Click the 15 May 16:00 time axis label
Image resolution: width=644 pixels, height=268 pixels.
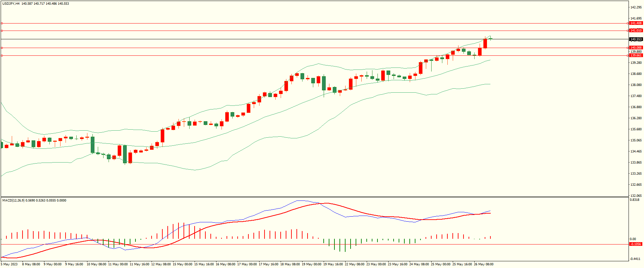click(x=204, y=264)
